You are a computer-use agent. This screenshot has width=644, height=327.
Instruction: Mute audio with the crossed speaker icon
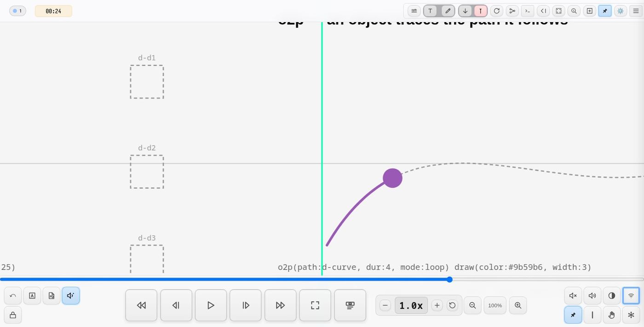point(573,296)
